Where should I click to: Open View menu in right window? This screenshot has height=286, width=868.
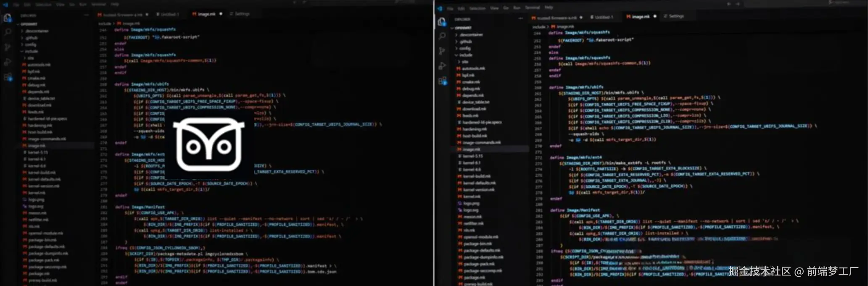point(494,8)
